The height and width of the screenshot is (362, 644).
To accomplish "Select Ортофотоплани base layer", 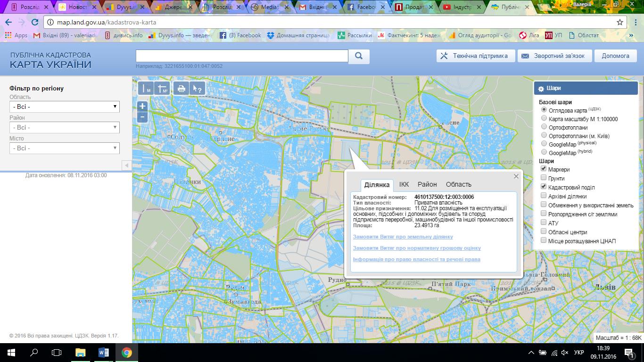I will (544, 127).
